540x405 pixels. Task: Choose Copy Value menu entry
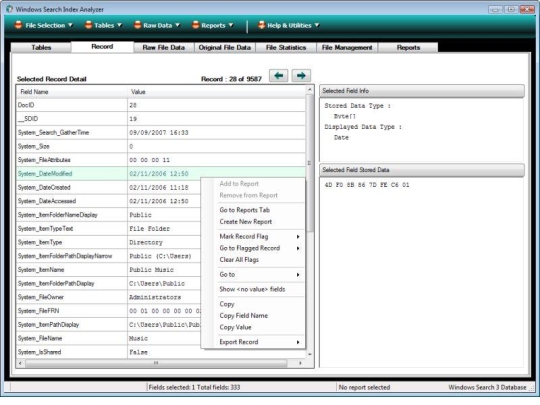pyautogui.click(x=235, y=328)
